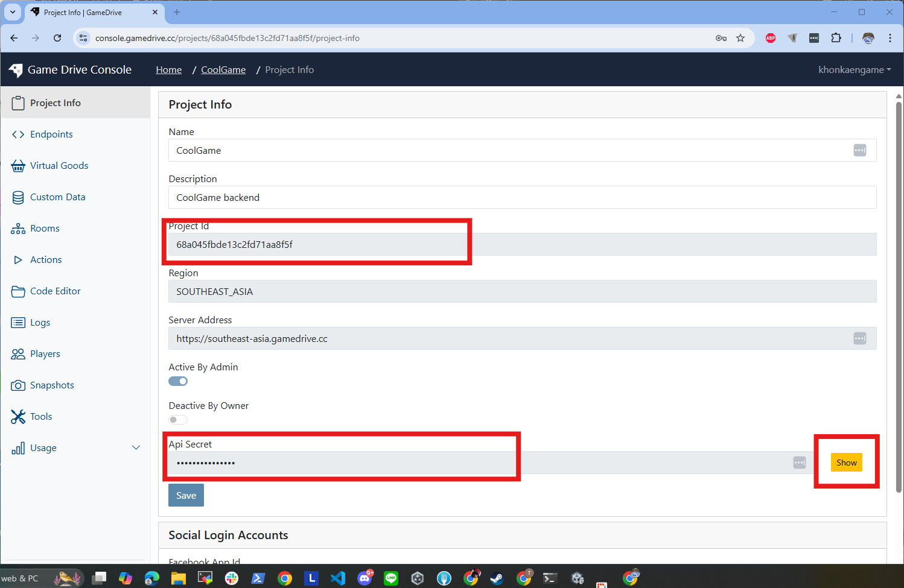Screen dimensions: 904x588
Task: Expand the Usage sidebar section
Action: point(136,447)
